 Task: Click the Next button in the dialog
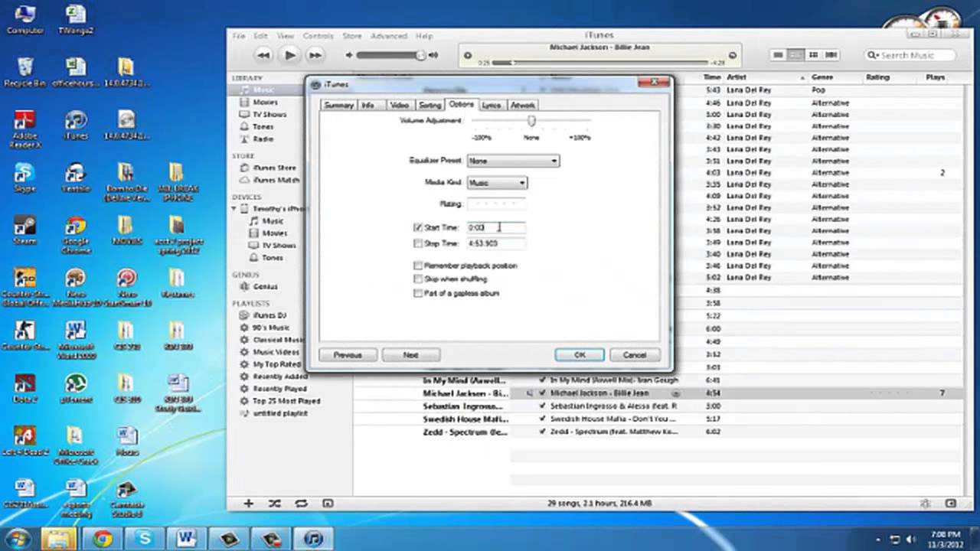[x=410, y=355]
